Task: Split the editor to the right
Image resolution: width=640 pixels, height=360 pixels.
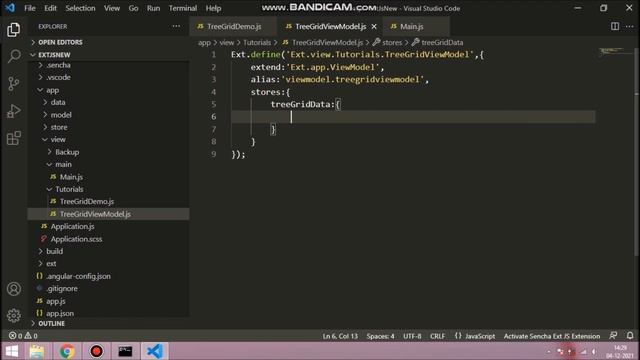Action: (x=615, y=26)
